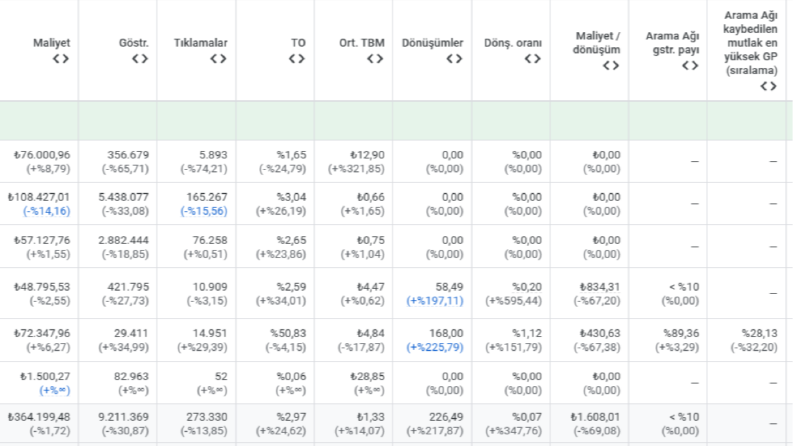793x446 pixels.
Task: Select the ₺1.500,27 cost cell
Action: pos(45,376)
